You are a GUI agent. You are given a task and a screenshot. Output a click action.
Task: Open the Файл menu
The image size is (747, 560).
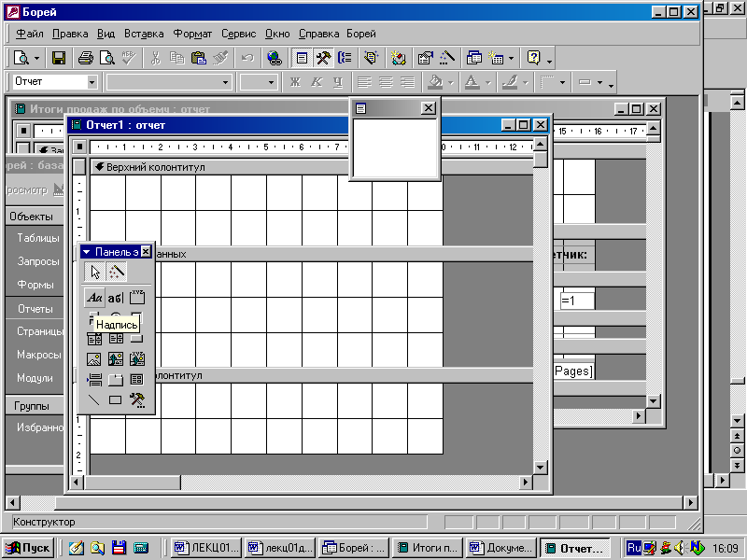click(x=30, y=34)
